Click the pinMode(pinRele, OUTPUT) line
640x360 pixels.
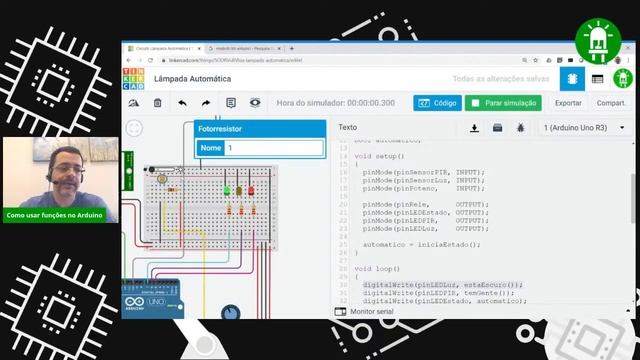(425, 204)
